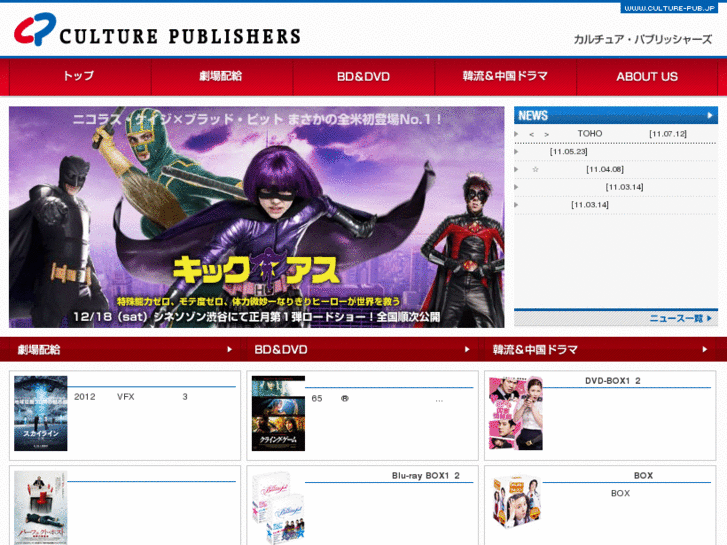Click the '2012 VFX 3' description text
Image resolution: width=727 pixels, height=545 pixels.
click(131, 397)
